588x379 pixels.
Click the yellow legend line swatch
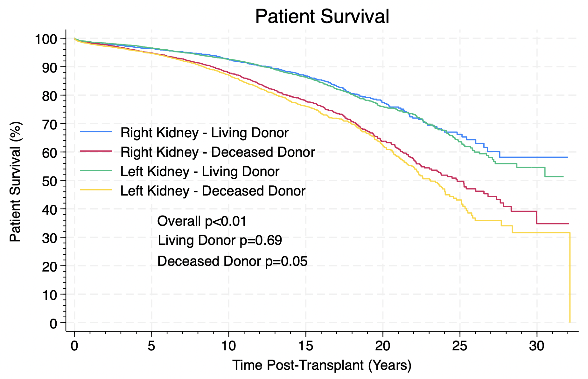click(x=96, y=190)
